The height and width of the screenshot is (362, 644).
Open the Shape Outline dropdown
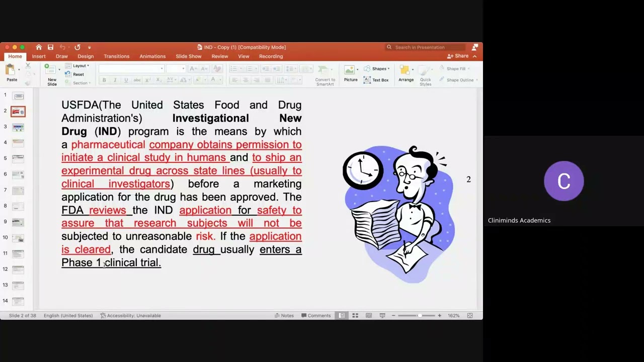(458, 80)
